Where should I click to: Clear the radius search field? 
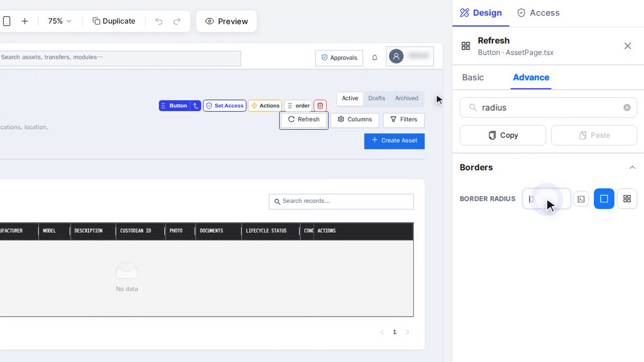click(x=627, y=108)
